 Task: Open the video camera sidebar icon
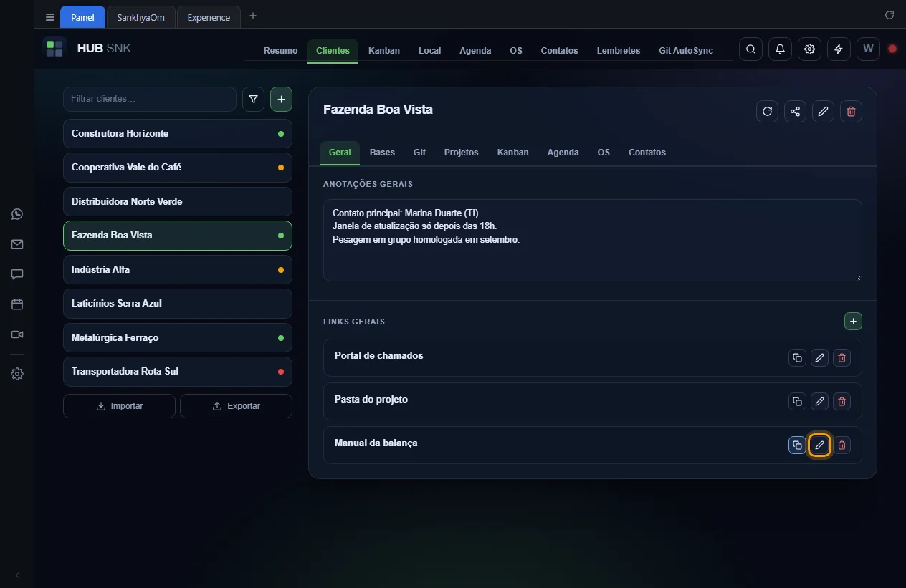[x=17, y=334]
